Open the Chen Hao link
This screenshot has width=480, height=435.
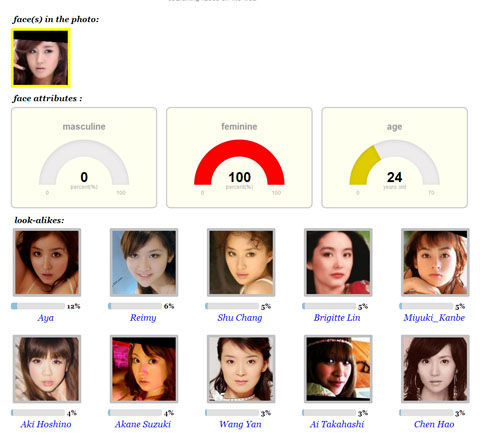[x=434, y=424]
